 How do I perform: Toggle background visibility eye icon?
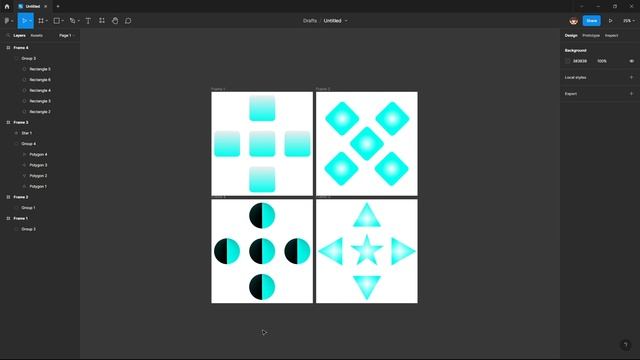coord(631,61)
